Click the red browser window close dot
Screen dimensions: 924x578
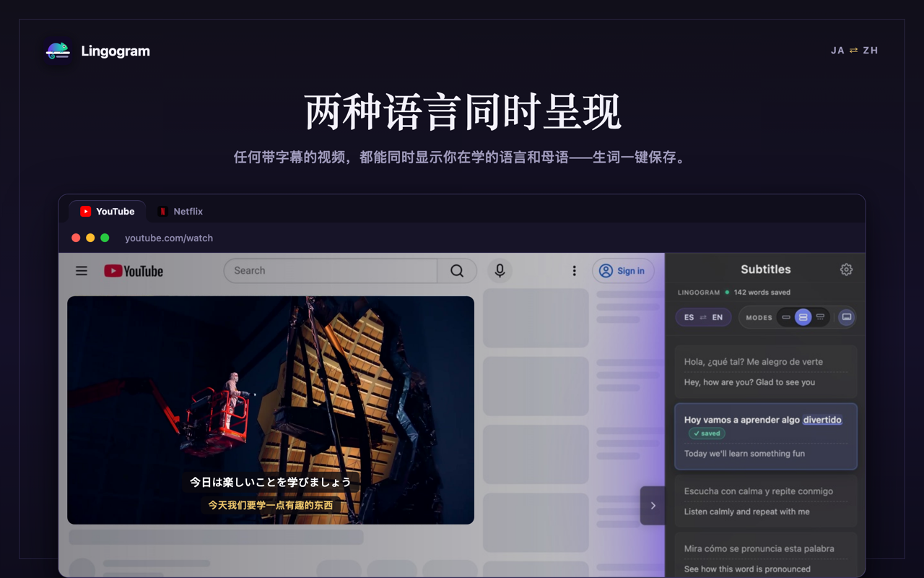tap(76, 238)
